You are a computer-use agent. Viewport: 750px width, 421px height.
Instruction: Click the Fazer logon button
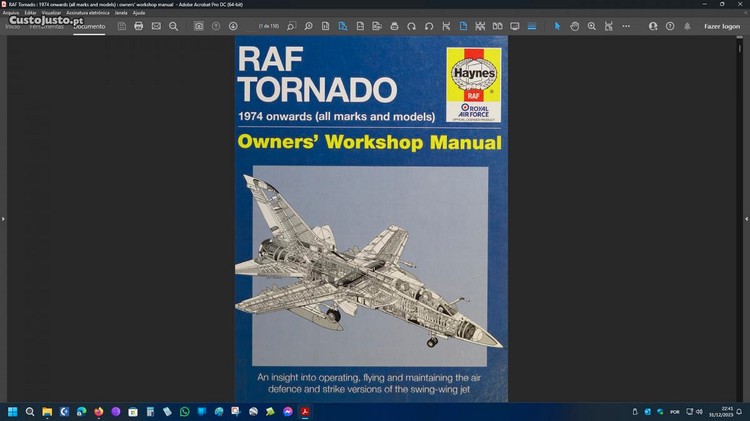pyautogui.click(x=722, y=26)
